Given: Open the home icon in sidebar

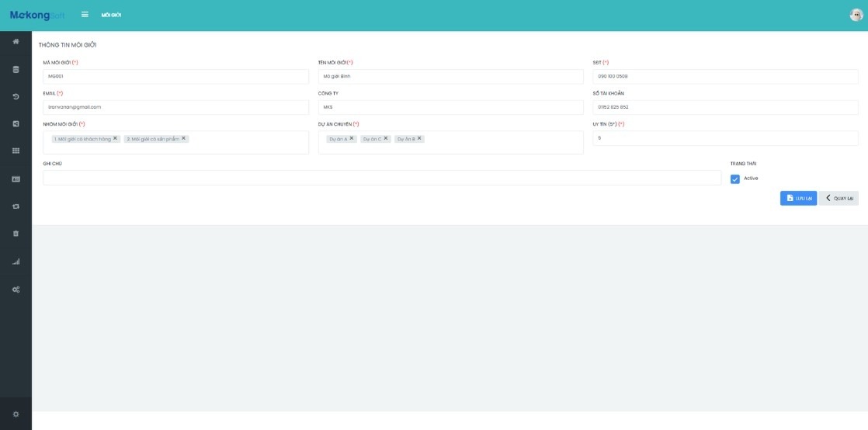Looking at the screenshot, I should 16,41.
